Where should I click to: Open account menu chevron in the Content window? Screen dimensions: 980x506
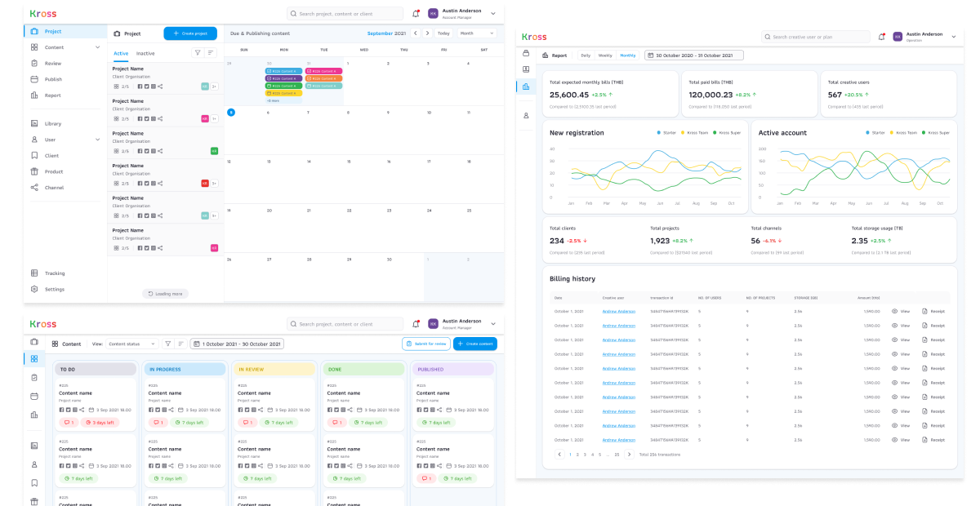pyautogui.click(x=493, y=324)
